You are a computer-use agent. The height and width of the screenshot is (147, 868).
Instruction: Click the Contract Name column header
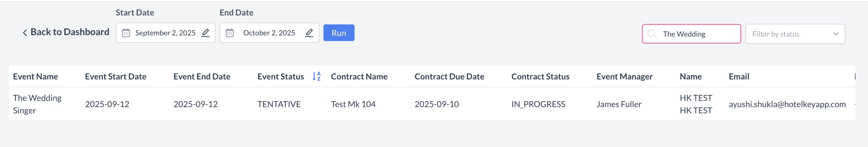pyautogui.click(x=359, y=77)
